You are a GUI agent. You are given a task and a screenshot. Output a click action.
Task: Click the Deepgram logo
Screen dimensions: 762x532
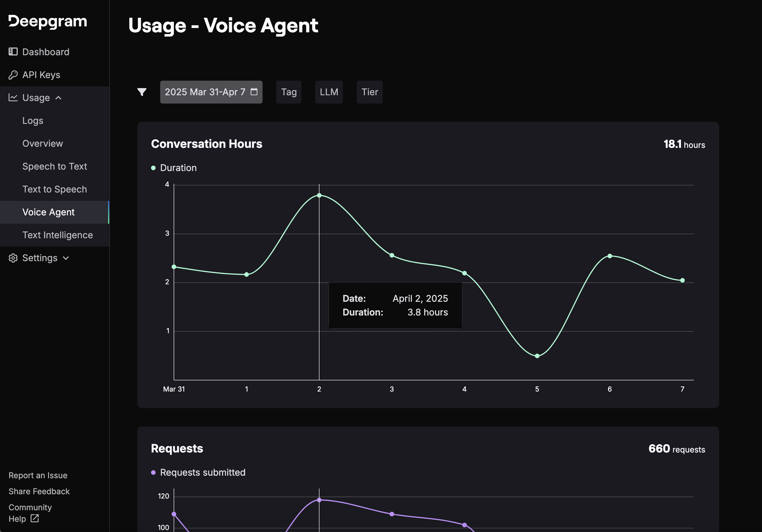point(47,21)
